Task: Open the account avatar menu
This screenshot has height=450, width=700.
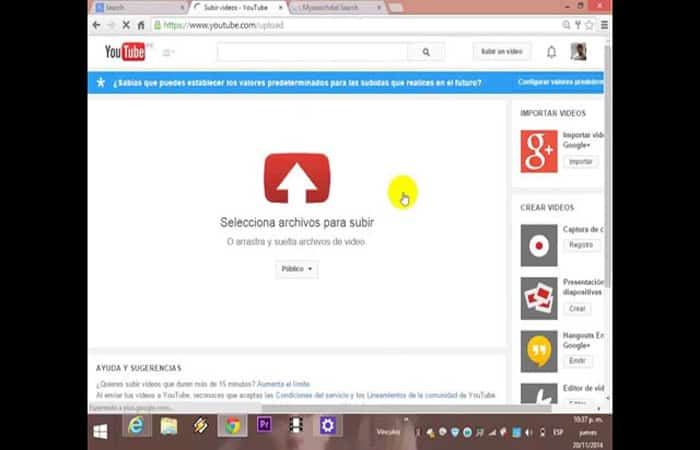Action: 578,52
